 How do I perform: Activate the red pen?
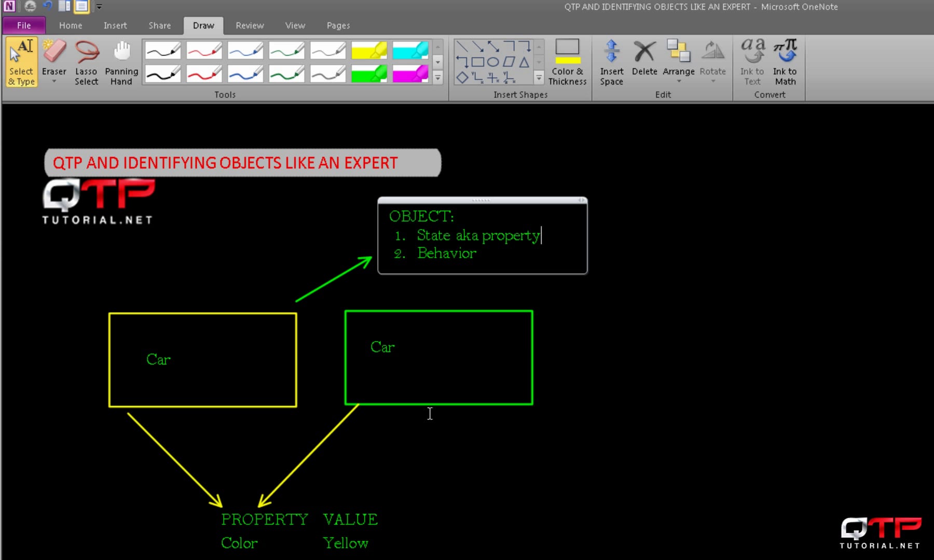pyautogui.click(x=204, y=50)
